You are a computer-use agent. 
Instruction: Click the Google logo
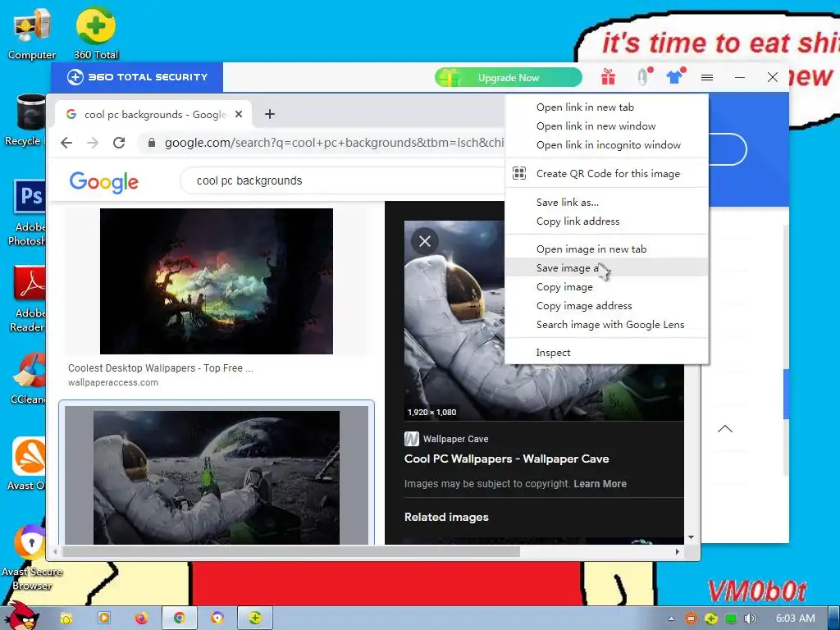pos(104,182)
